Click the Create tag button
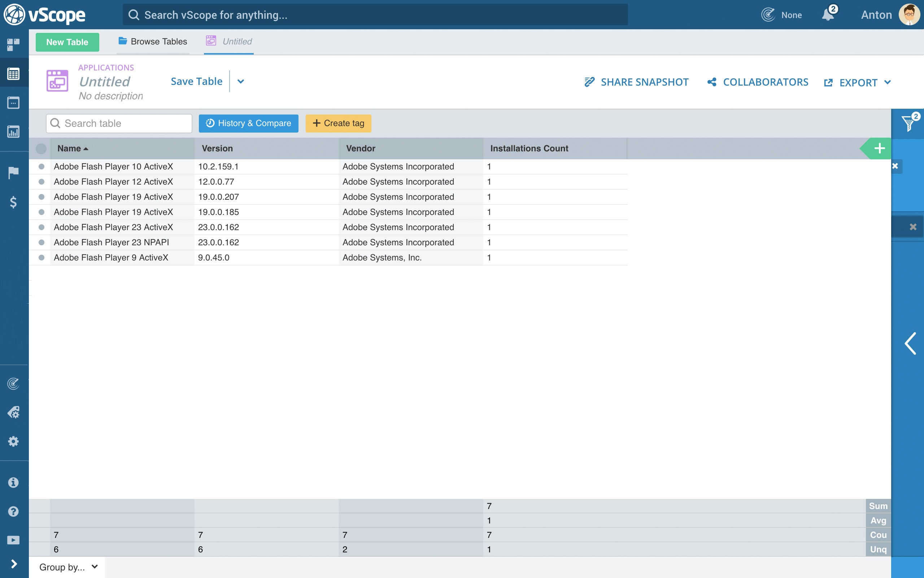924x578 pixels. coord(338,123)
